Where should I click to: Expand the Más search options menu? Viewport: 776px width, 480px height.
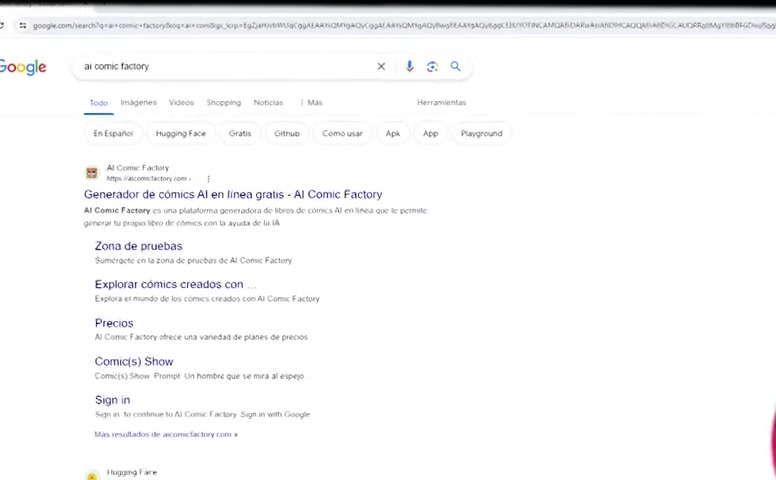point(311,102)
